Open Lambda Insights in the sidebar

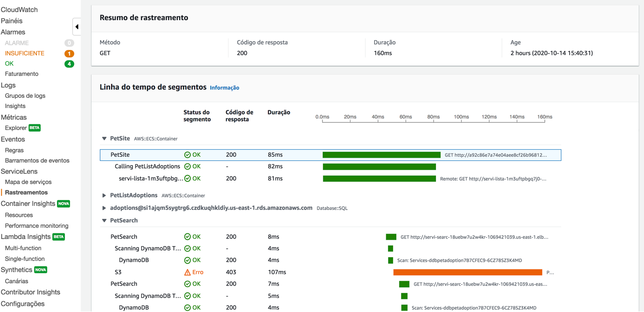click(26, 237)
